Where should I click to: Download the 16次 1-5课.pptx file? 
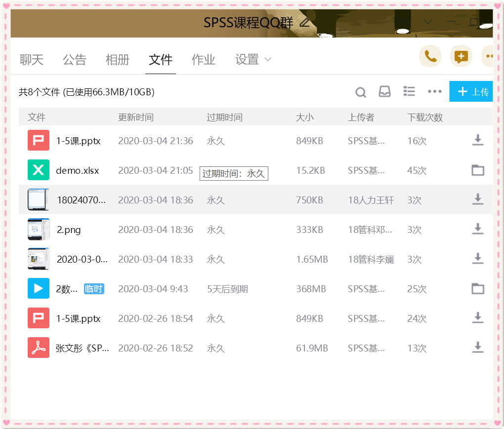point(478,140)
